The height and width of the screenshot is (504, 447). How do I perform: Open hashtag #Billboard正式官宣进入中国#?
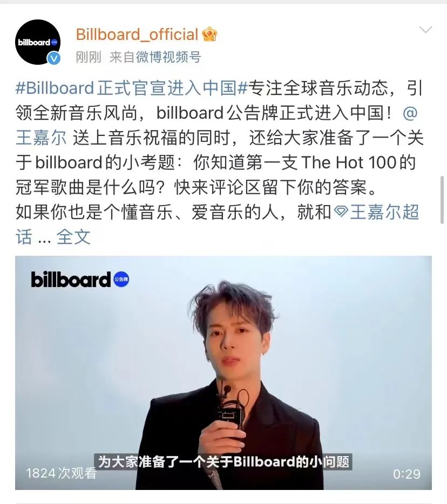(x=132, y=88)
